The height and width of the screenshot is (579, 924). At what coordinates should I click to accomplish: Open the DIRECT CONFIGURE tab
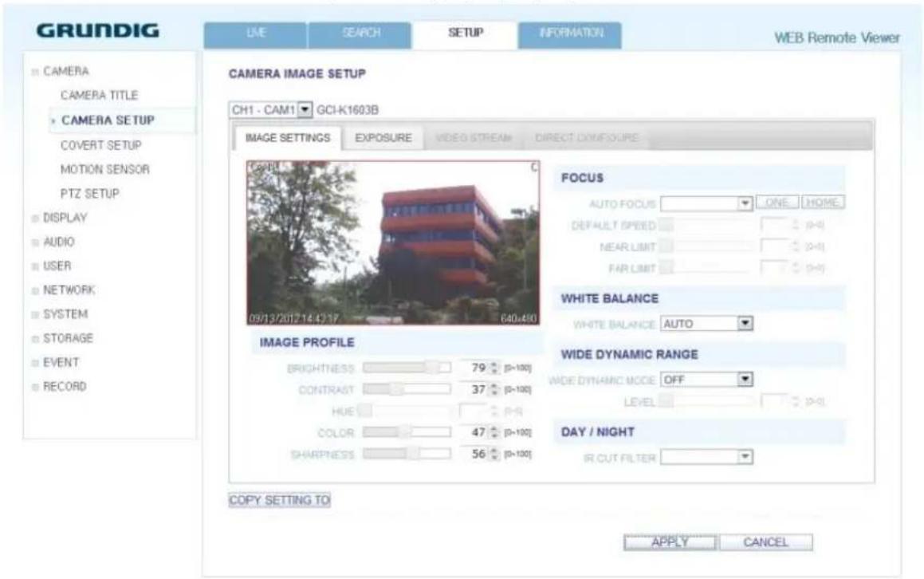coord(586,138)
